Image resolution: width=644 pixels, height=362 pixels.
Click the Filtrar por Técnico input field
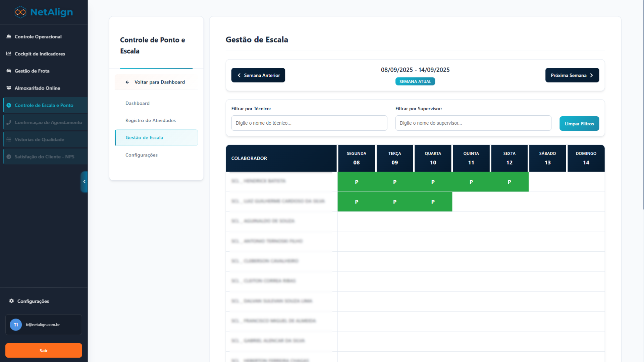point(309,123)
